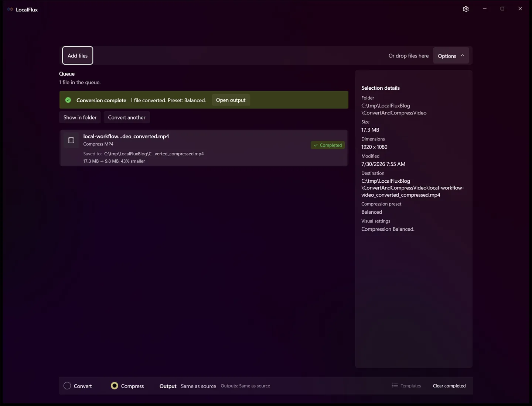Select the Convert radio button
Screen dimensions: 532x406
[67, 386]
